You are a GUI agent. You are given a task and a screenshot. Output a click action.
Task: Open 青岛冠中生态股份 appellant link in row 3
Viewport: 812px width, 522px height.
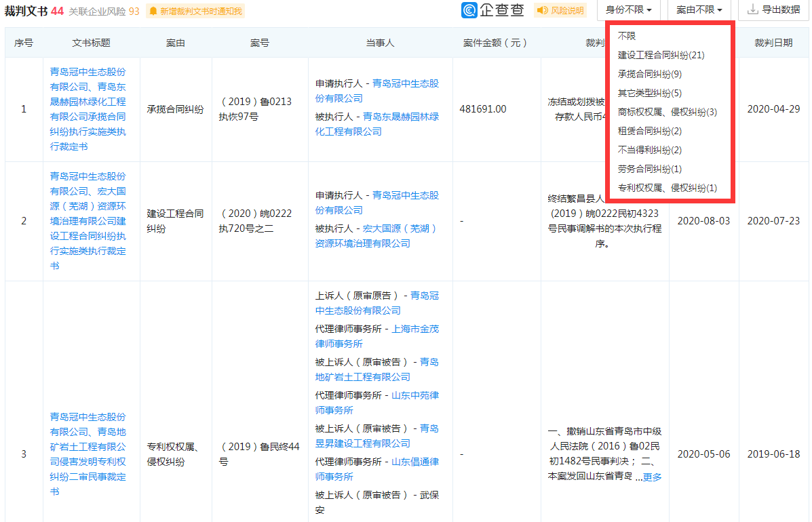[377, 303]
